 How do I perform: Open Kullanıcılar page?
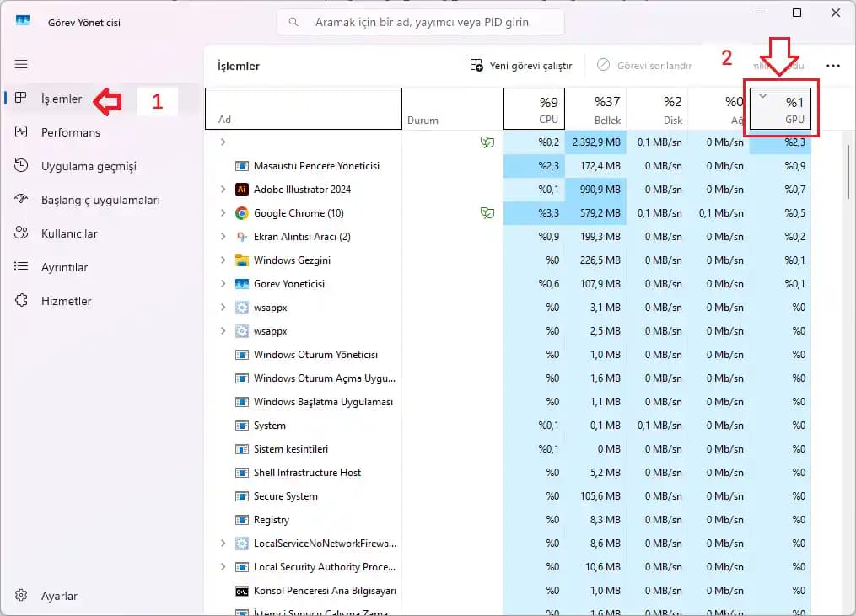click(x=69, y=233)
